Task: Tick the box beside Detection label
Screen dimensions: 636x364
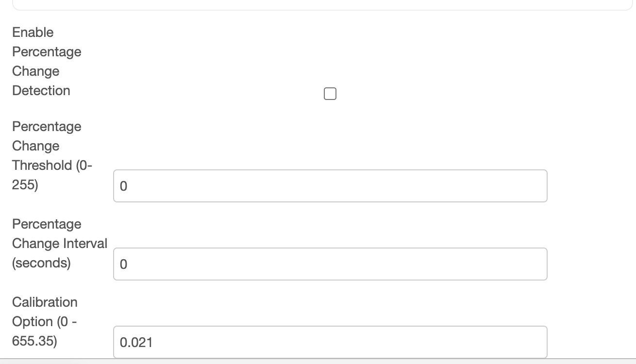Action: pos(330,94)
